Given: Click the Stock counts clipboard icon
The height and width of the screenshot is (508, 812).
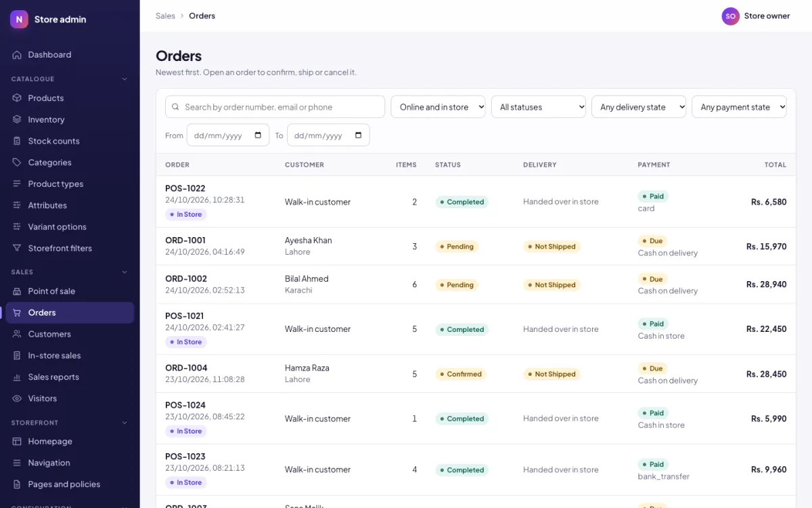Looking at the screenshot, I should (x=17, y=141).
